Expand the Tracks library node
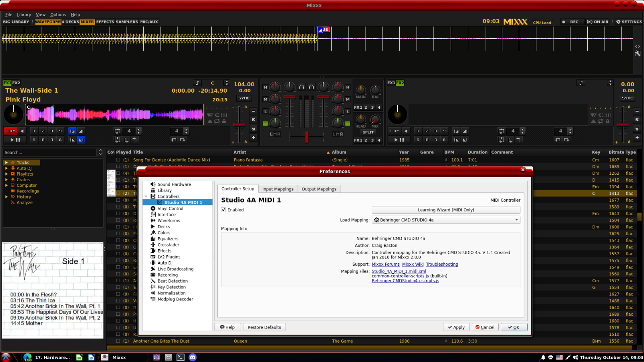The height and width of the screenshot is (362, 644). pyautogui.click(x=6, y=163)
